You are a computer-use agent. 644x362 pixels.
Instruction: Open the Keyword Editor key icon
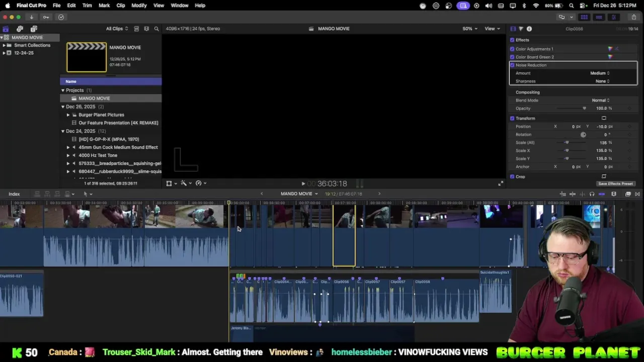[x=46, y=17]
